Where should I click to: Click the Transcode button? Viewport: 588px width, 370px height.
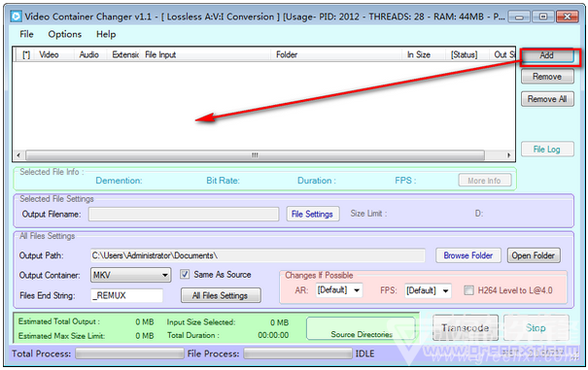click(x=466, y=328)
